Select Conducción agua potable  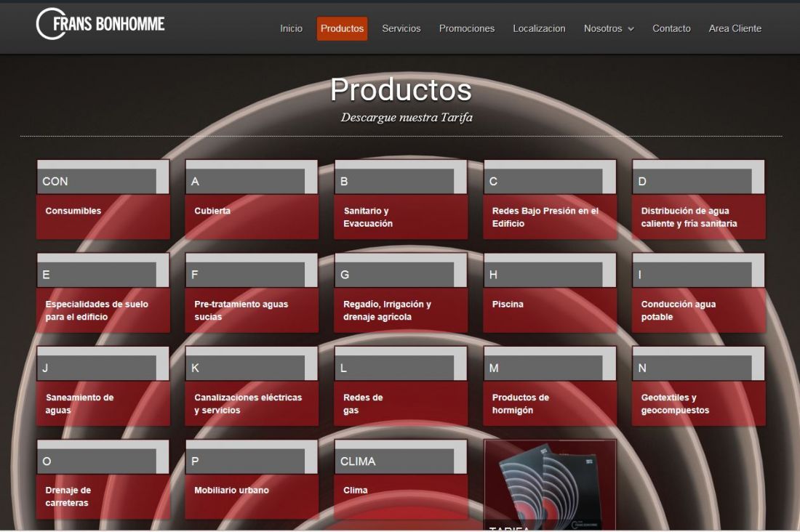tap(698, 293)
